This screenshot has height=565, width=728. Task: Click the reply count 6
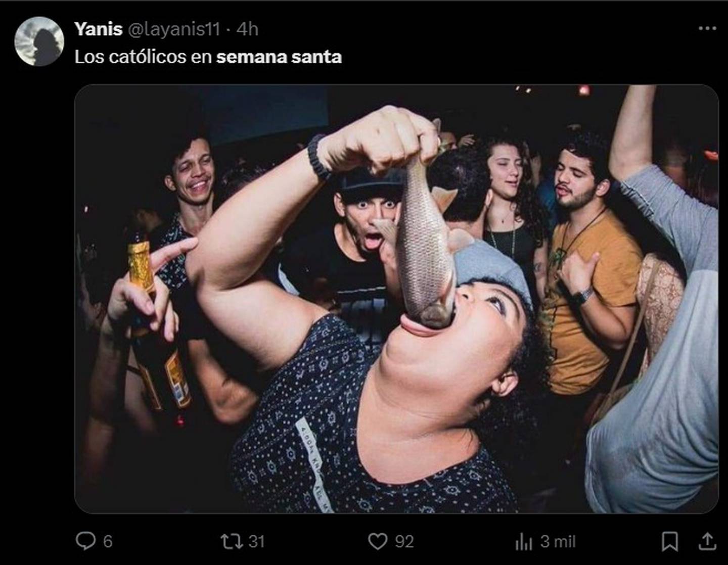click(107, 542)
